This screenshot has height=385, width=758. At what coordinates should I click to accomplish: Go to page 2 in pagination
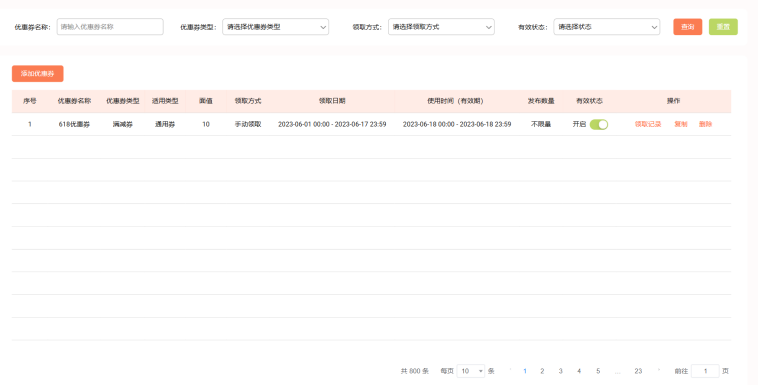tap(542, 371)
